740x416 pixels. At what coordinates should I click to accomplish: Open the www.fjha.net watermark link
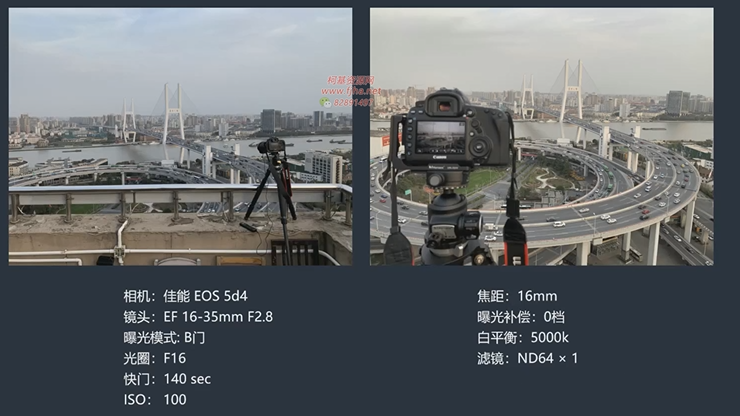(351, 91)
